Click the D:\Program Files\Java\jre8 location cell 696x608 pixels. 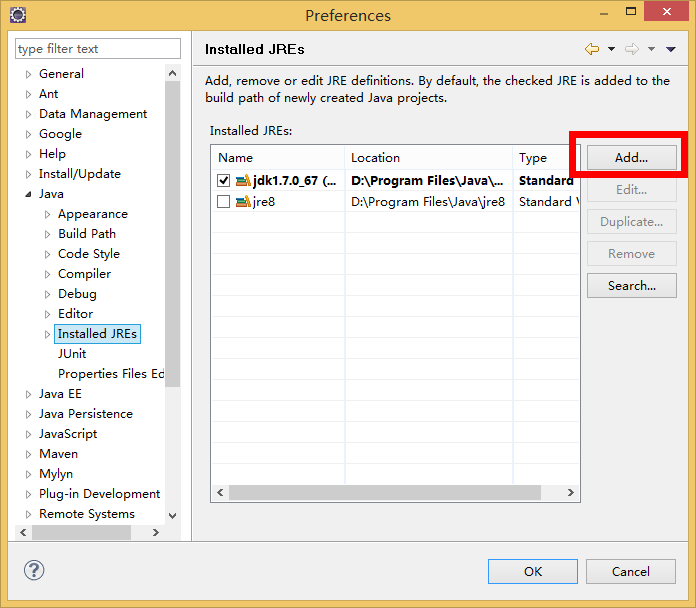click(428, 202)
